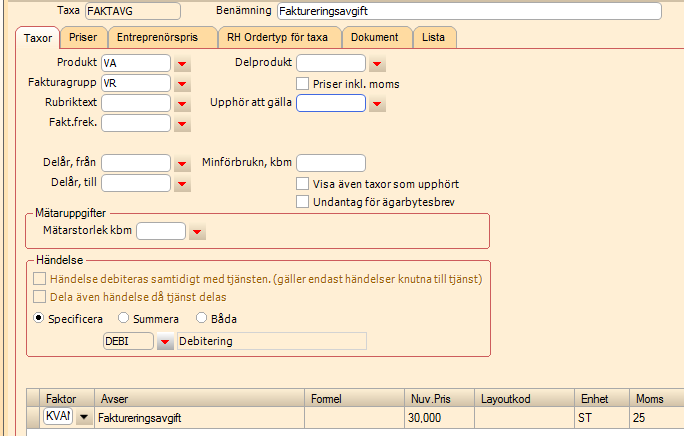684x436 pixels.
Task: Expand the Delår, till dropdown
Action: [x=182, y=184]
